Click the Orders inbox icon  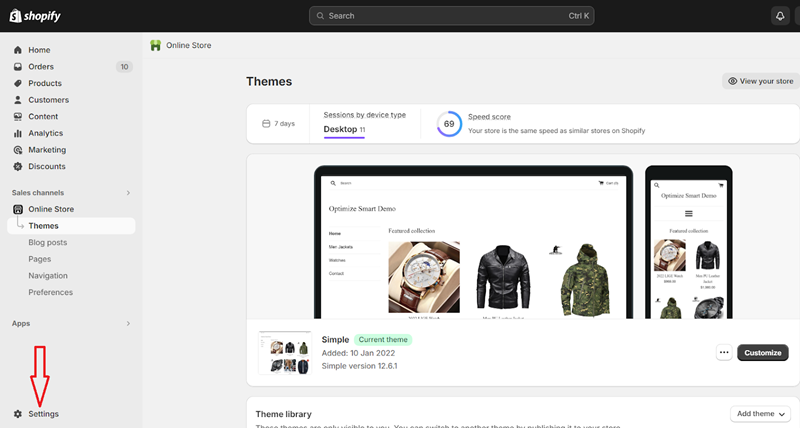coord(18,67)
